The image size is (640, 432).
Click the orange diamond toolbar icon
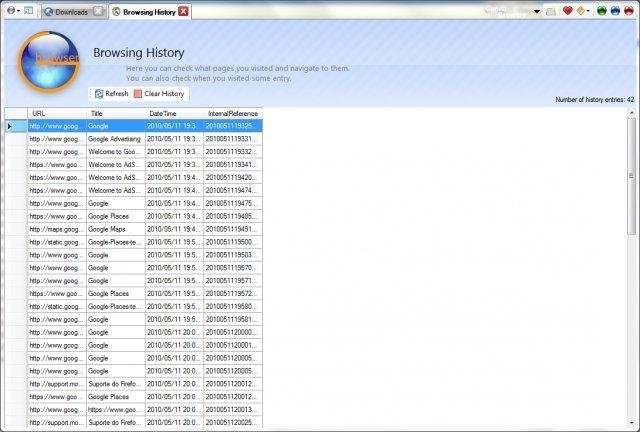click(580, 11)
